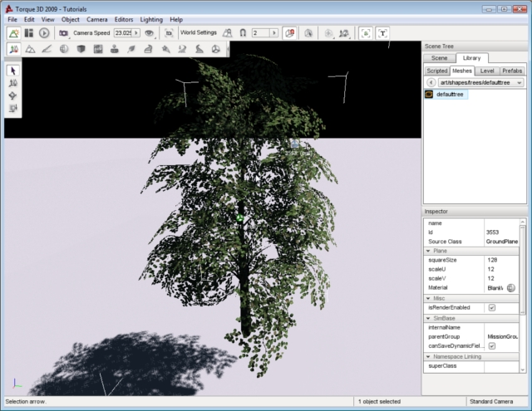The width and height of the screenshot is (532, 411).
Task: Toggle the canSaveDynamicFields checkbox
Action: coord(491,345)
